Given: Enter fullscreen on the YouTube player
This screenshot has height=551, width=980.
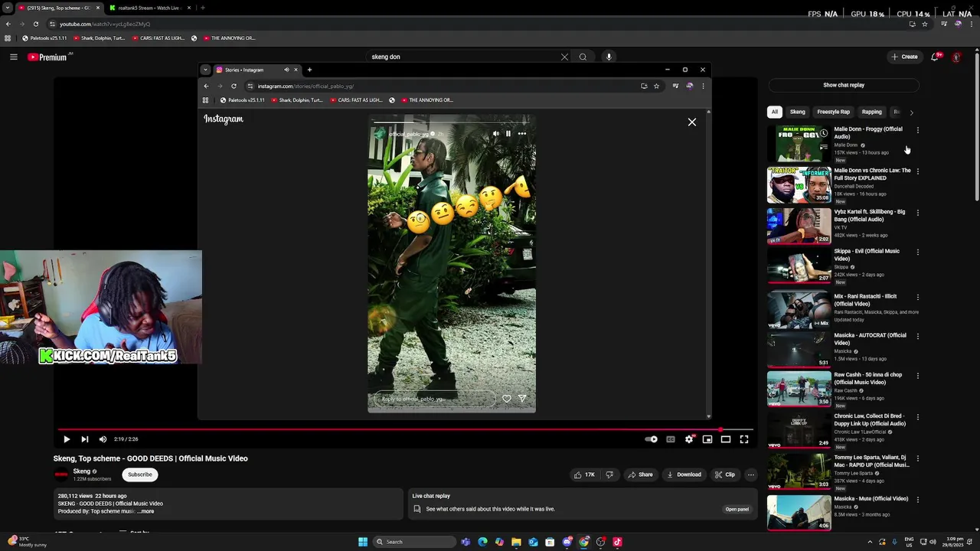Looking at the screenshot, I should coord(744,439).
